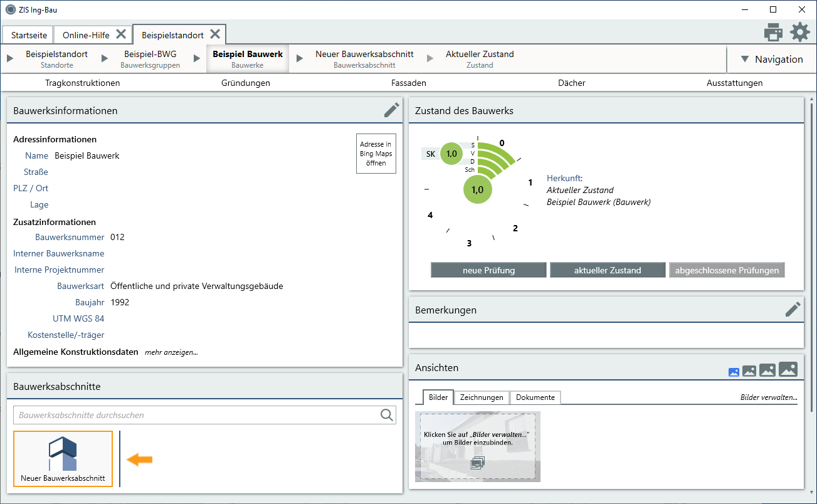The width and height of the screenshot is (817, 504).
Task: Click the aktueller Zustand button
Action: [x=607, y=270]
